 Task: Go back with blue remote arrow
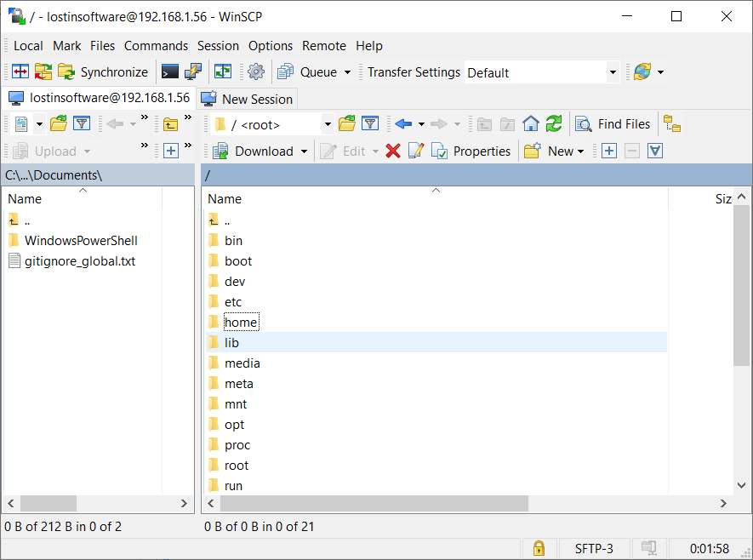tap(403, 124)
